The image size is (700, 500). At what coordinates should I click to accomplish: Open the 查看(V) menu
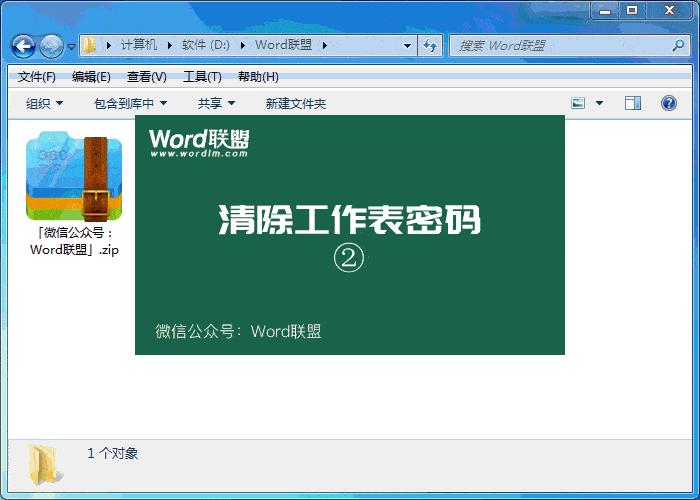click(147, 77)
